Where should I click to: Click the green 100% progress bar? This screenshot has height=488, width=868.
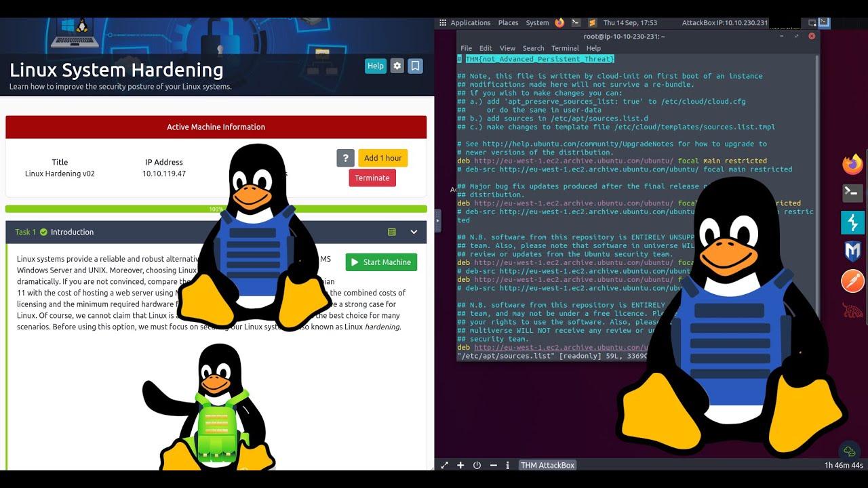point(216,209)
